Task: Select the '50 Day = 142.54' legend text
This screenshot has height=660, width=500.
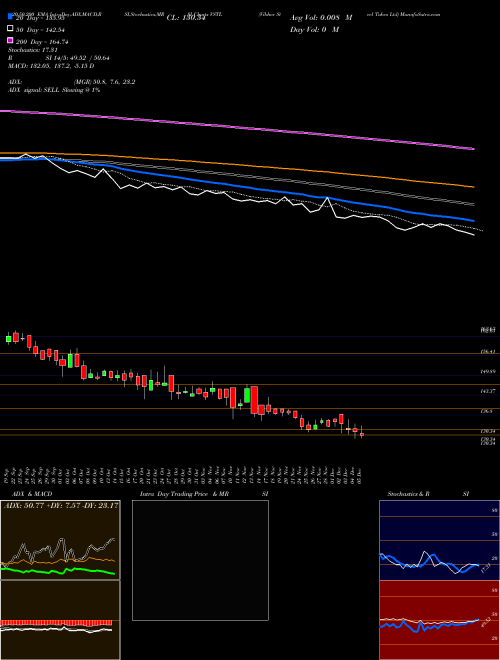Action: pyautogui.click(x=41, y=29)
